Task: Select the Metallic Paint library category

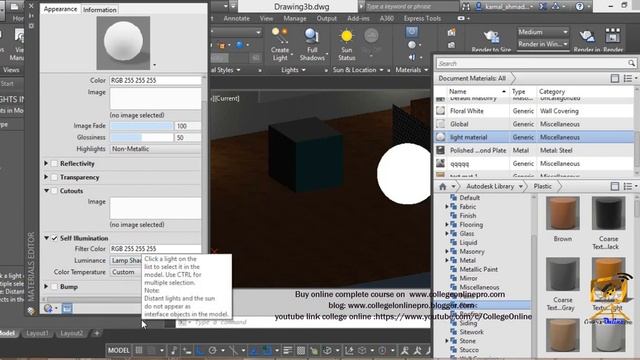Action: 478,269
